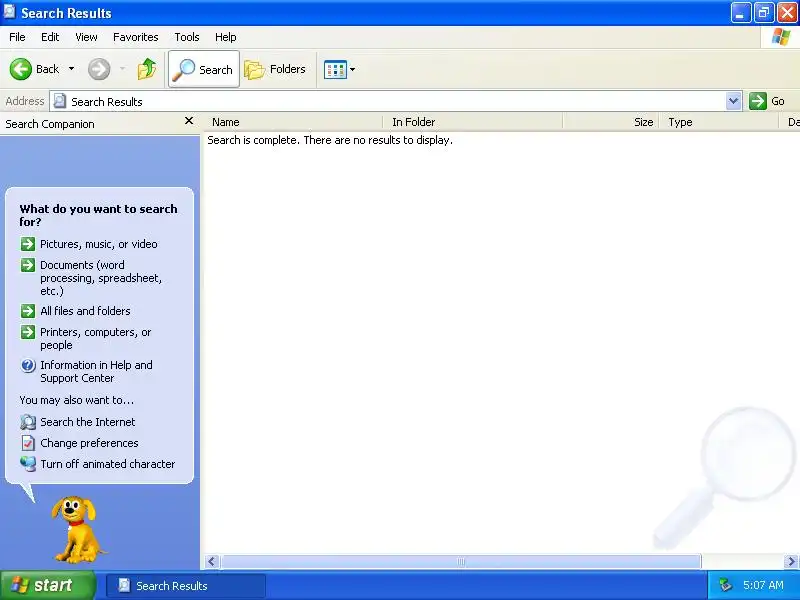Choose Printers, computers, or people
Image resolution: width=800 pixels, height=600 pixels.
(96, 339)
